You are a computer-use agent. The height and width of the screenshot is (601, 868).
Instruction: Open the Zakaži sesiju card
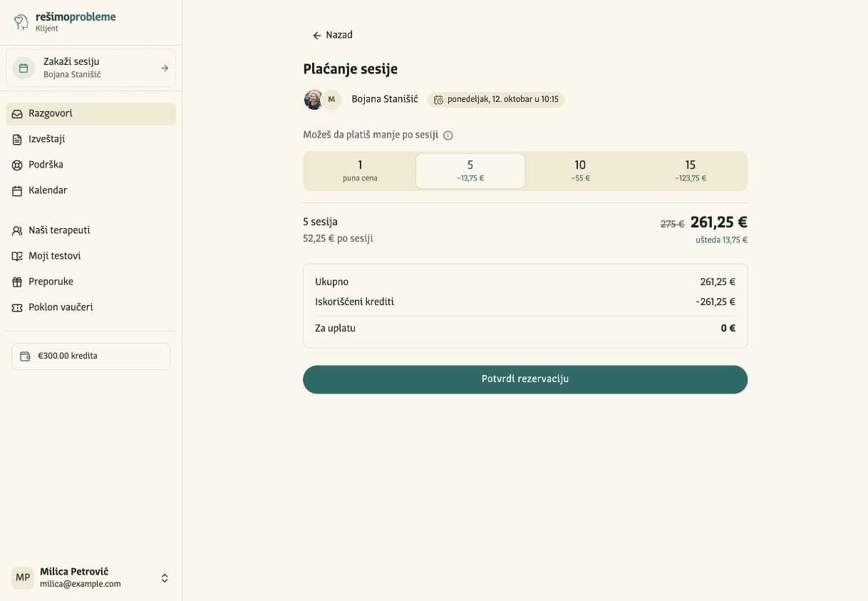click(91, 68)
